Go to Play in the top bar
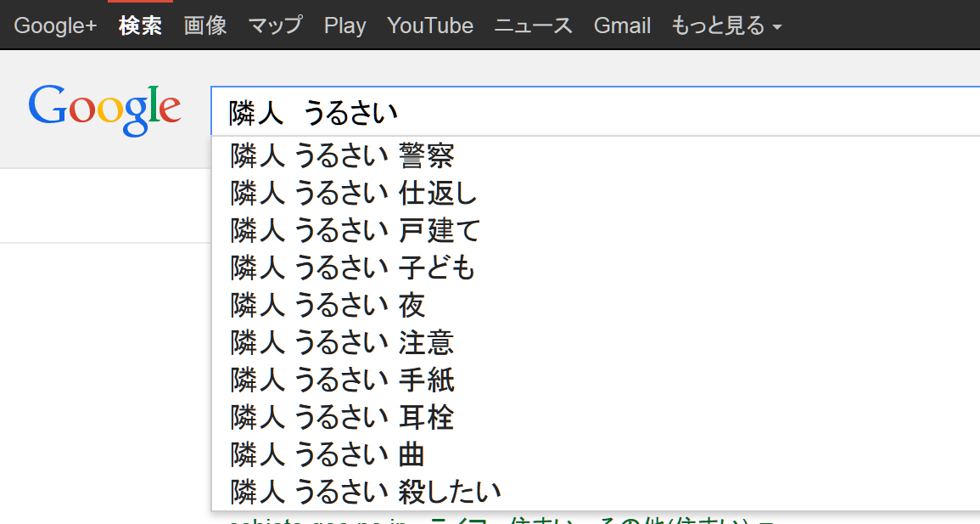The width and height of the screenshot is (980, 524). pos(344,25)
